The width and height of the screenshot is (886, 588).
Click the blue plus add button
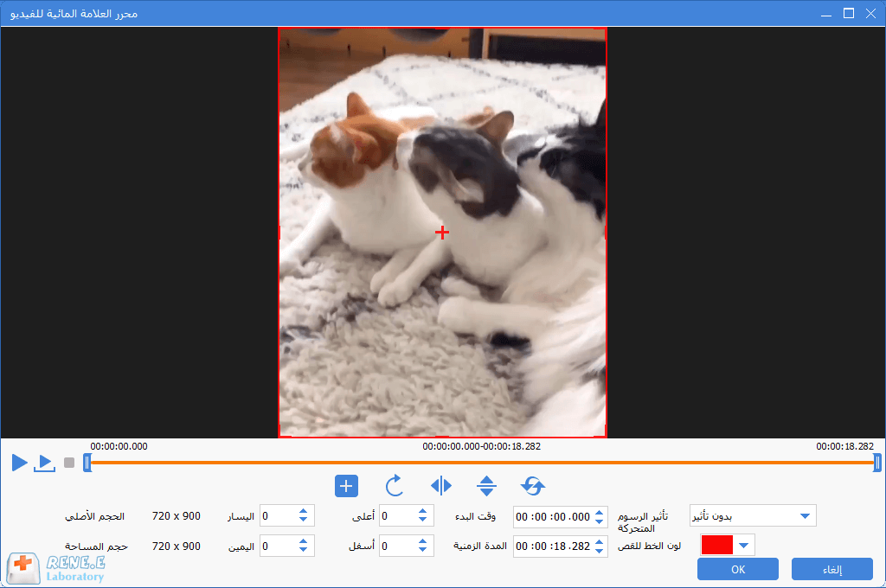[x=346, y=486]
